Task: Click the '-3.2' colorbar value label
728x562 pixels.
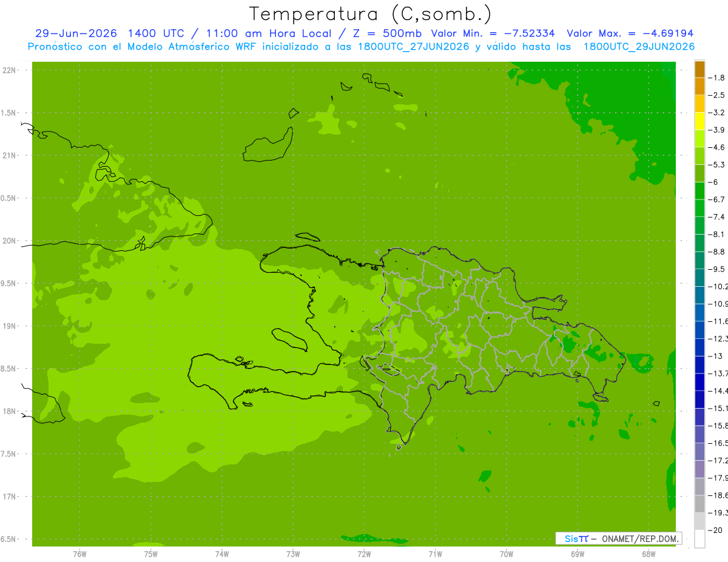Action: pos(718,112)
